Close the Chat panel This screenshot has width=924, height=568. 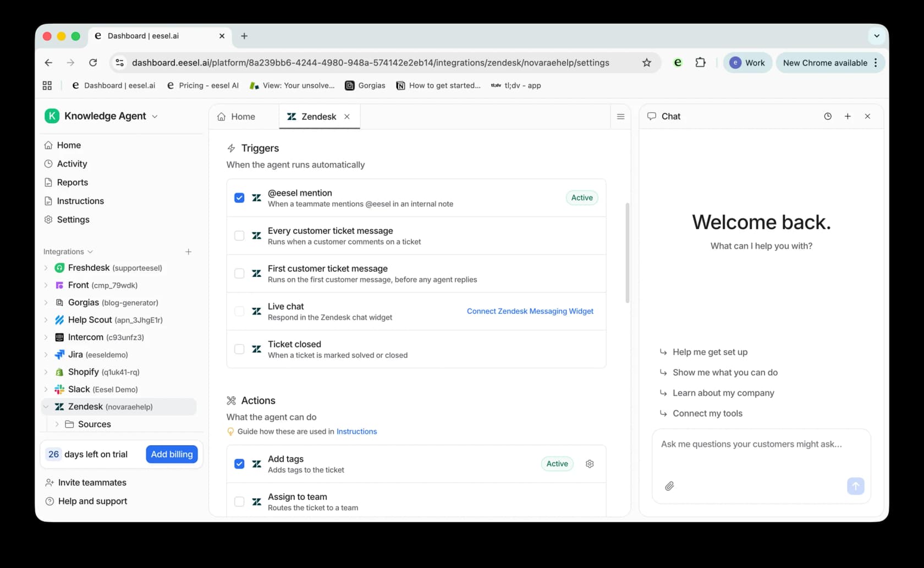coord(867,116)
